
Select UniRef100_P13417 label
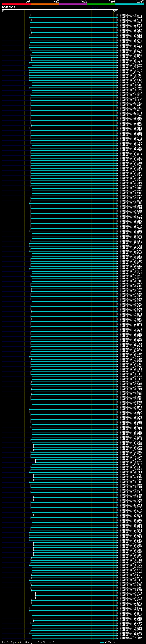pyautogui.click(x=131, y=95)
